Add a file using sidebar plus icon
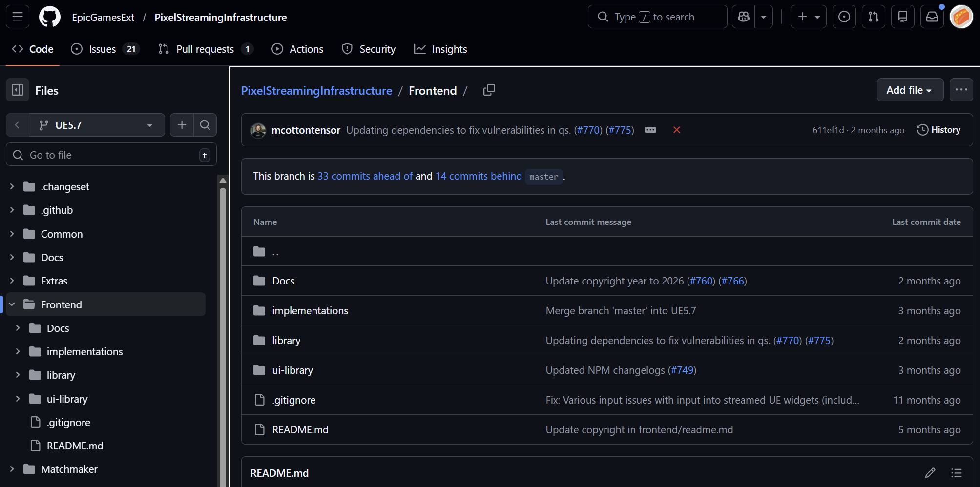The width and height of the screenshot is (980, 487). pyautogui.click(x=182, y=125)
